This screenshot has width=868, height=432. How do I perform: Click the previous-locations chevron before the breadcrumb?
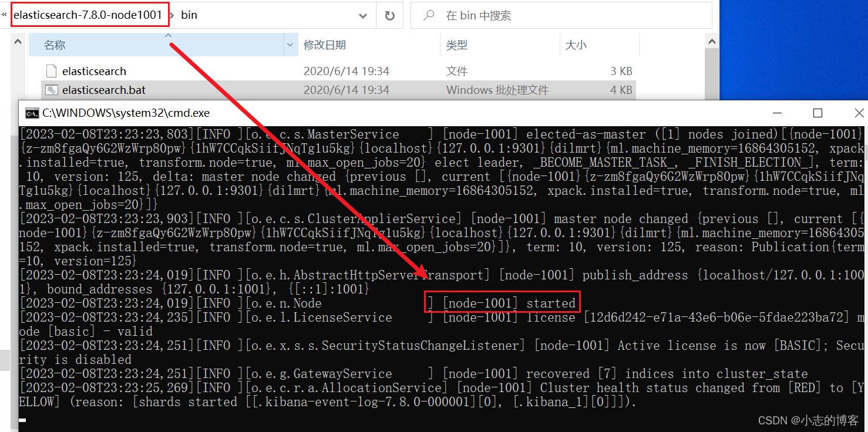(x=5, y=15)
